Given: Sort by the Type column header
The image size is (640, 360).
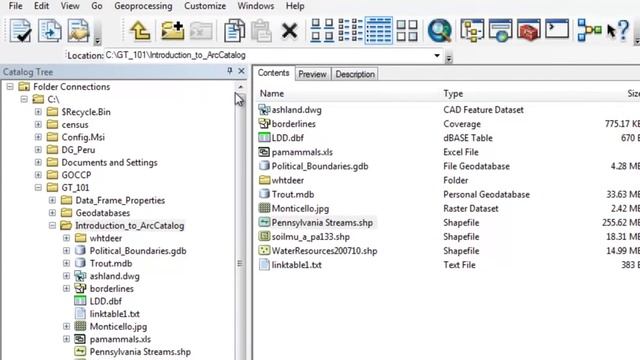Looking at the screenshot, I should point(453,93).
